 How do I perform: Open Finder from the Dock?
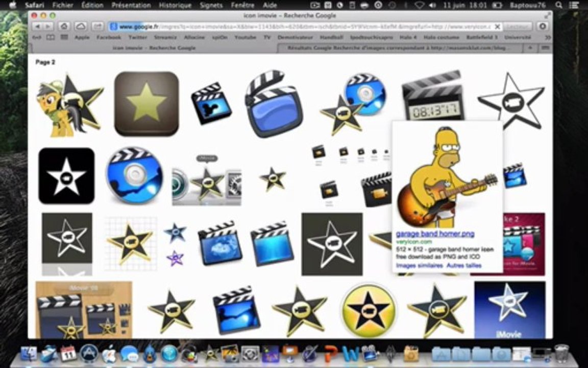click(29, 354)
